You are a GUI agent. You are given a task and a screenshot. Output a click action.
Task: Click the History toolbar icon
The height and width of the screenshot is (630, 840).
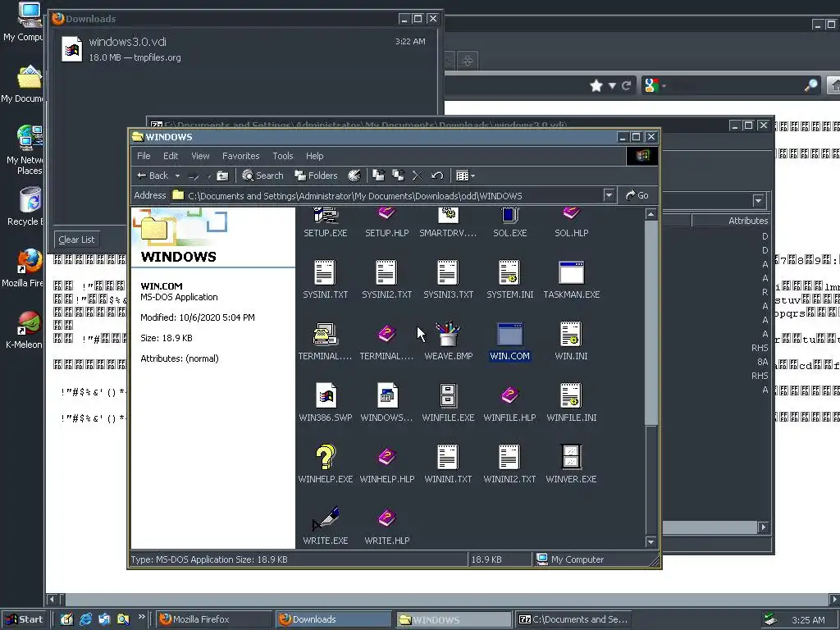[354, 176]
